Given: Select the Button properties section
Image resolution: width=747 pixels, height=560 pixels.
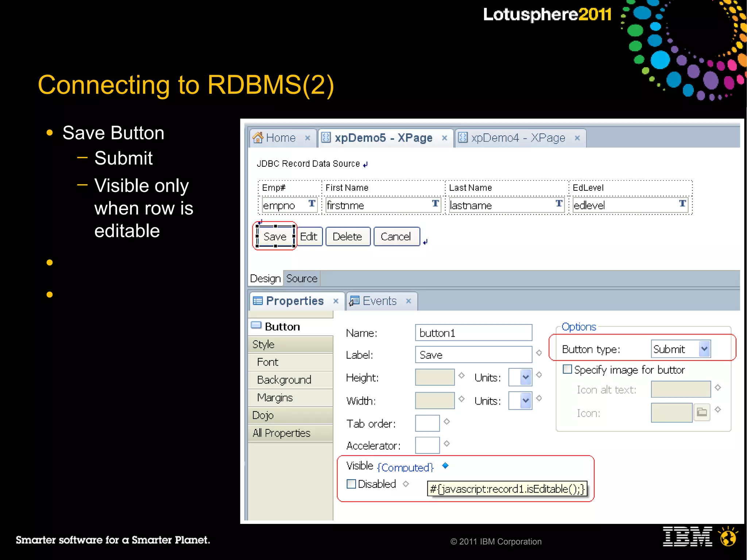Looking at the screenshot, I should click(x=291, y=326).
